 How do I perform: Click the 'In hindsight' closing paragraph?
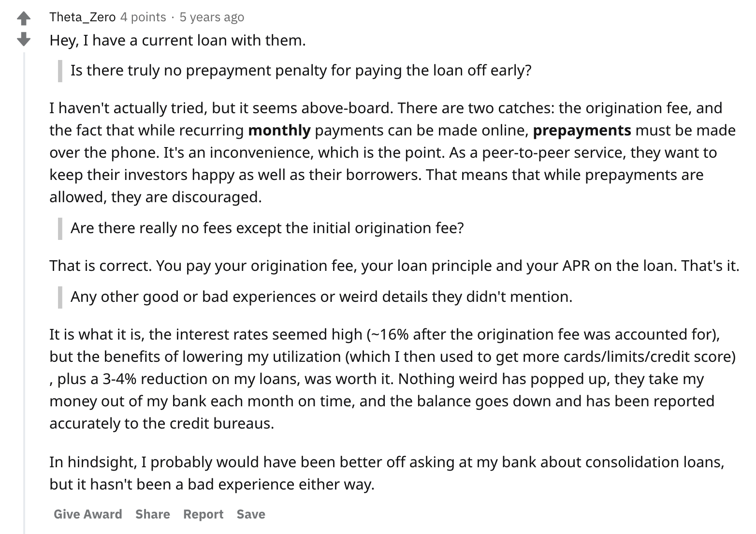tap(387, 473)
